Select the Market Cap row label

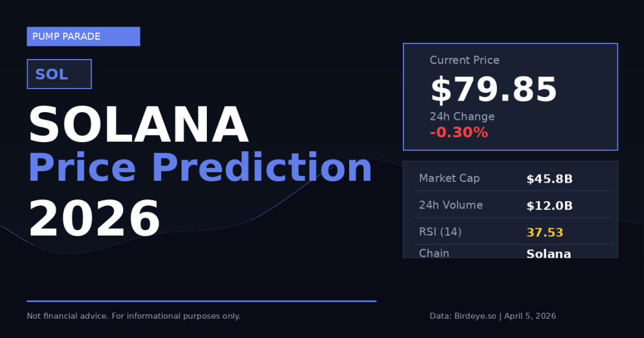(x=449, y=178)
